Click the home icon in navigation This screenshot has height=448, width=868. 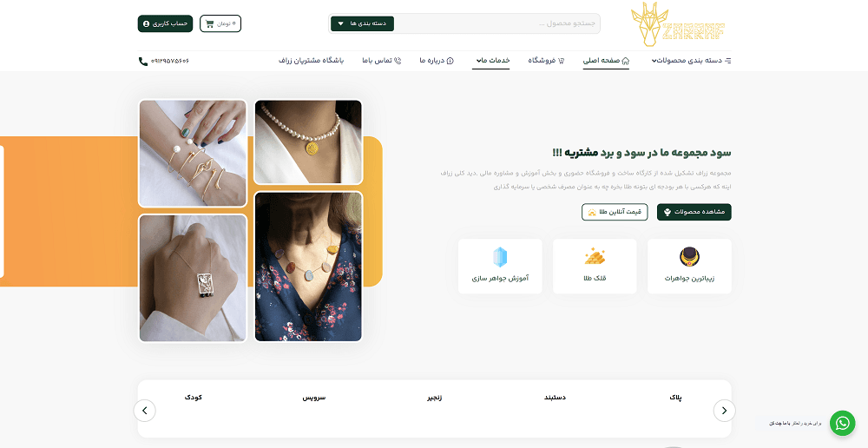pyautogui.click(x=626, y=61)
